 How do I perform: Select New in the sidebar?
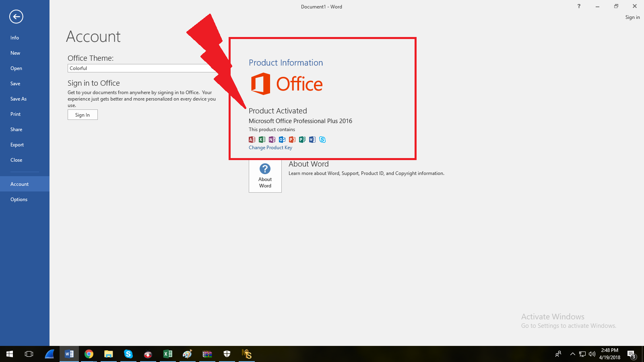25,53
